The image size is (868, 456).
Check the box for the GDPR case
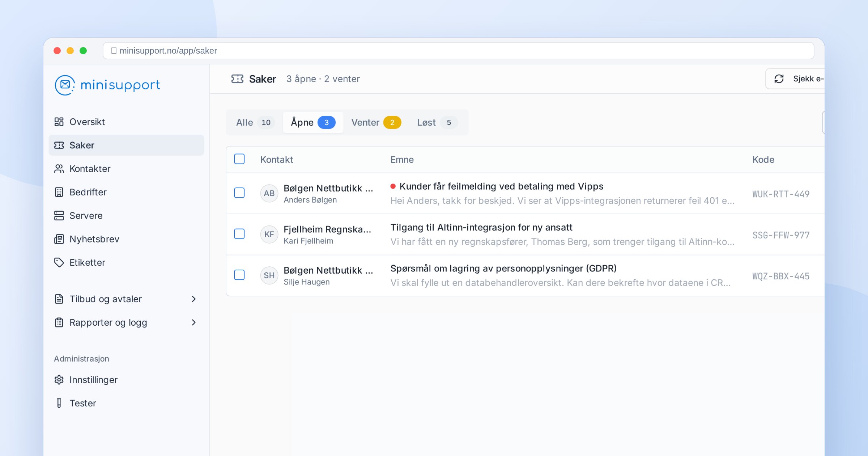pos(239,275)
